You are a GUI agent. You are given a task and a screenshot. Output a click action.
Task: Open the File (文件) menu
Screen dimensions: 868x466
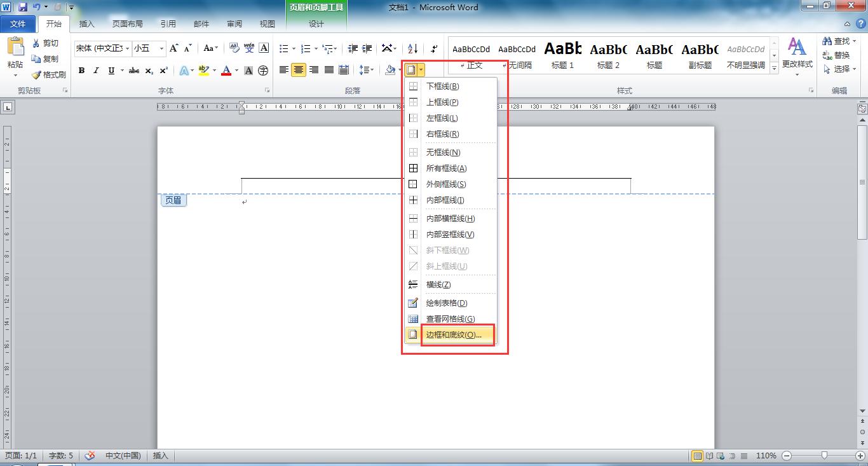pyautogui.click(x=18, y=24)
